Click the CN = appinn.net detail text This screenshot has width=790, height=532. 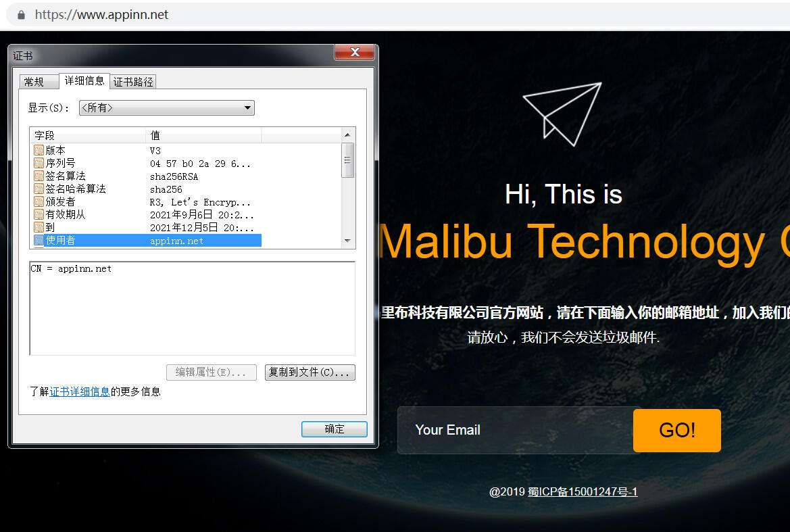pyautogui.click(x=71, y=268)
